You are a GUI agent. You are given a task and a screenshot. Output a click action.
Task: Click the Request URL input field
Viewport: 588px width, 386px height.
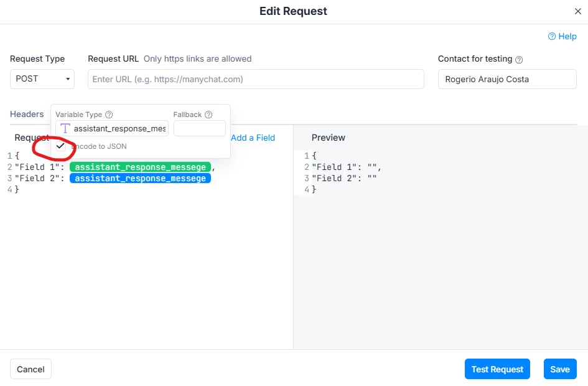click(x=256, y=79)
